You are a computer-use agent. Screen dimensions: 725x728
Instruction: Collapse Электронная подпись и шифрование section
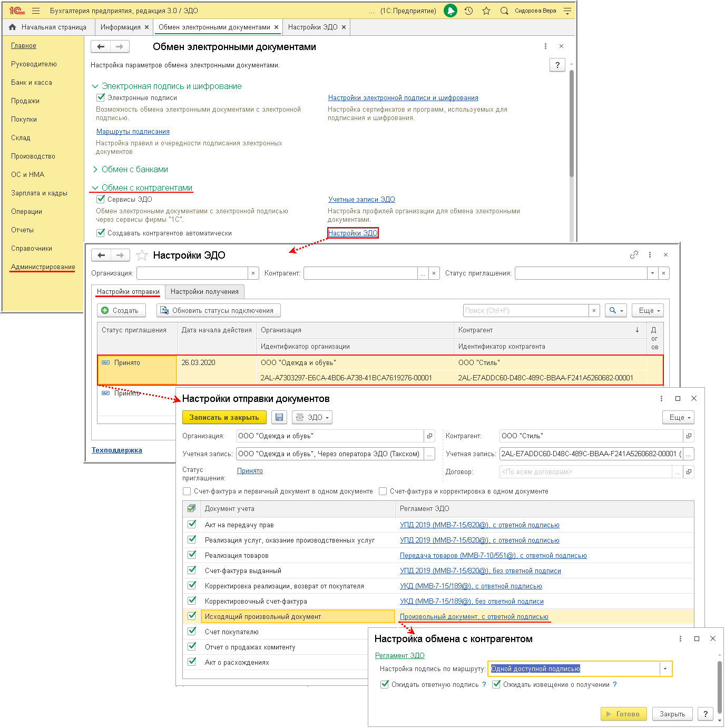click(95, 86)
